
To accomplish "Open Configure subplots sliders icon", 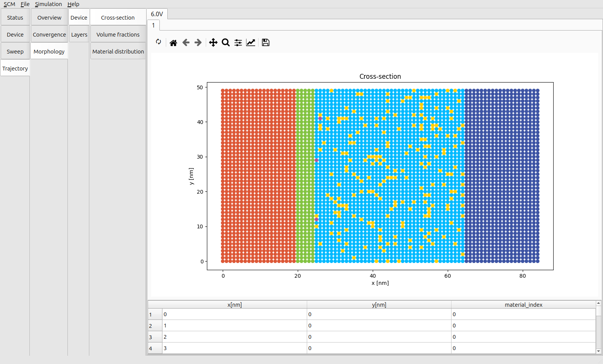I will click(238, 43).
